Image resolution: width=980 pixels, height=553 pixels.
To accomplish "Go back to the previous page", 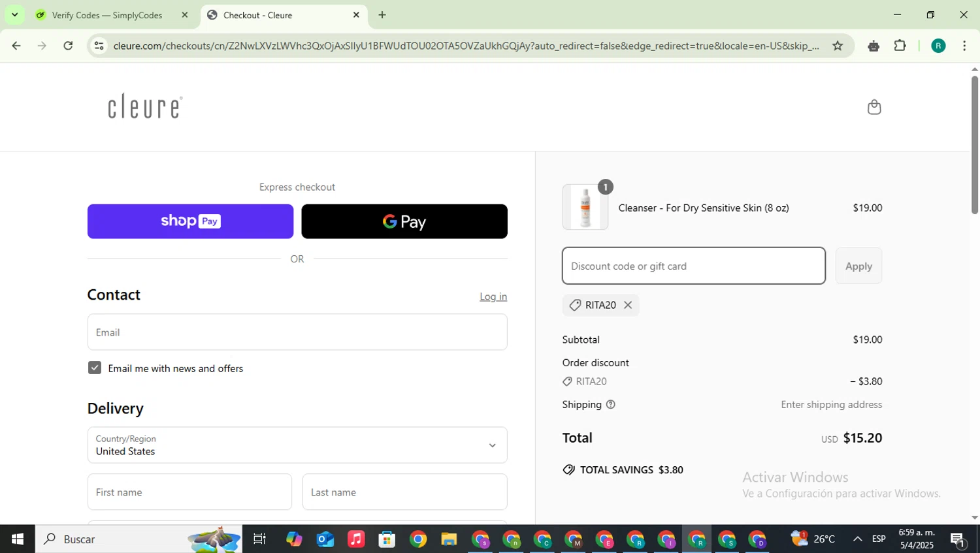I will click(x=16, y=46).
